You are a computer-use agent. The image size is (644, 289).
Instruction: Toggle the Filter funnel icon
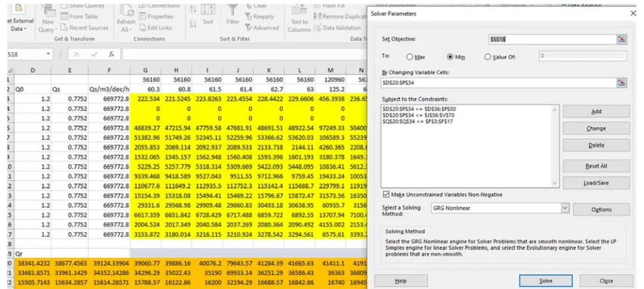click(233, 15)
